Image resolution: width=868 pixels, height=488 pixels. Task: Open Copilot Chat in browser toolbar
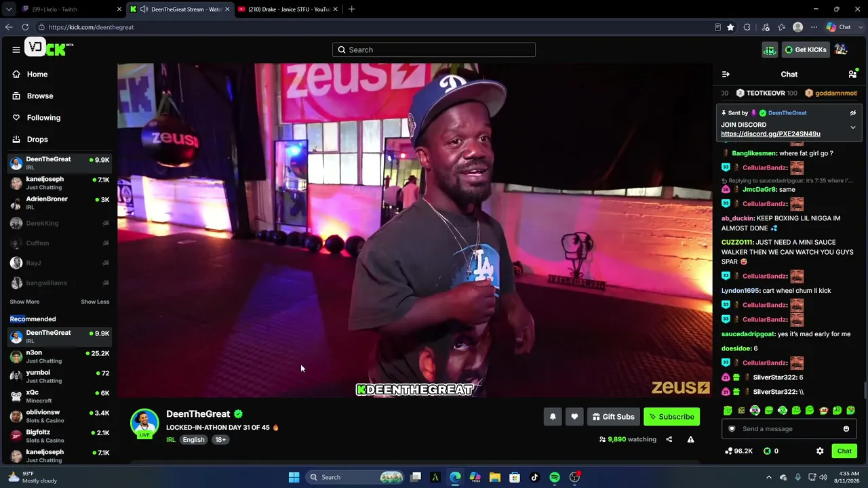point(838,27)
